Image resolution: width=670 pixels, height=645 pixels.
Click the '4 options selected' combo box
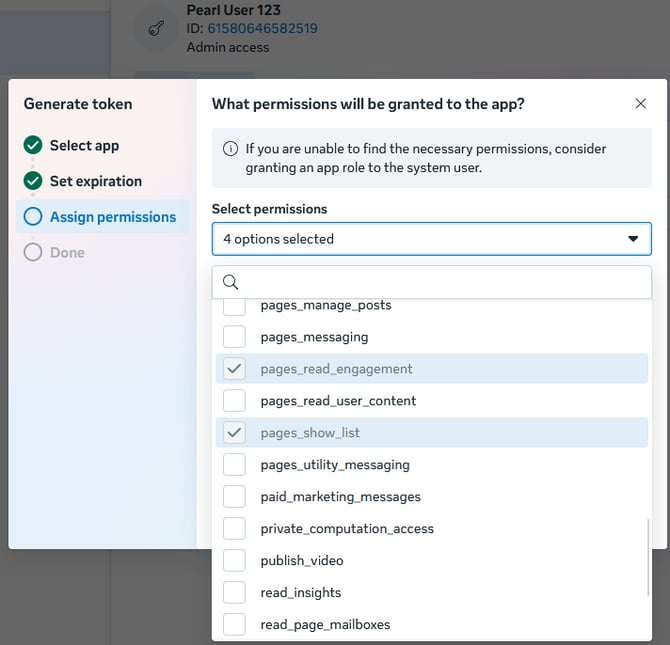(x=420, y=239)
